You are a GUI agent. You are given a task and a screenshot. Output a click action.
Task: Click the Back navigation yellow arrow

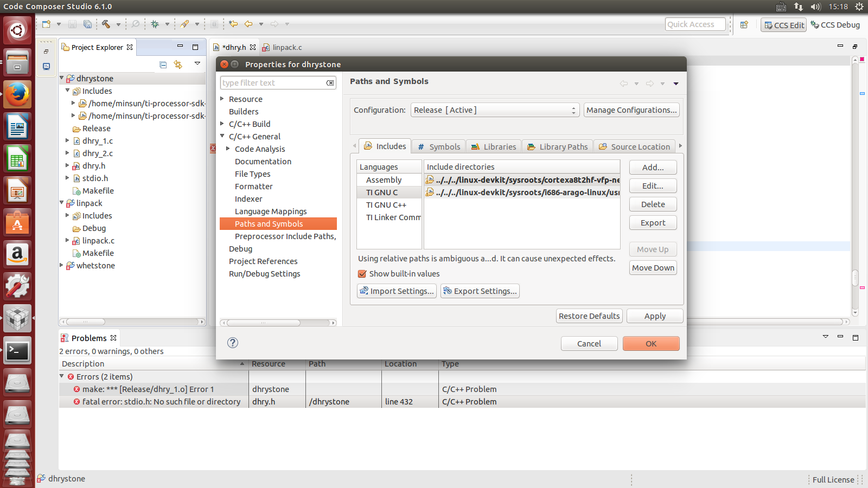pyautogui.click(x=248, y=24)
